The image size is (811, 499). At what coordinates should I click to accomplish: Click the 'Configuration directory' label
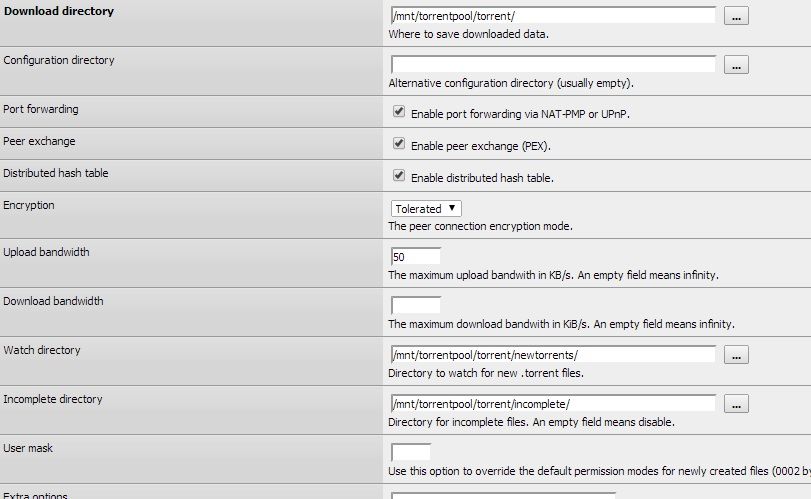pyautogui.click(x=58, y=61)
